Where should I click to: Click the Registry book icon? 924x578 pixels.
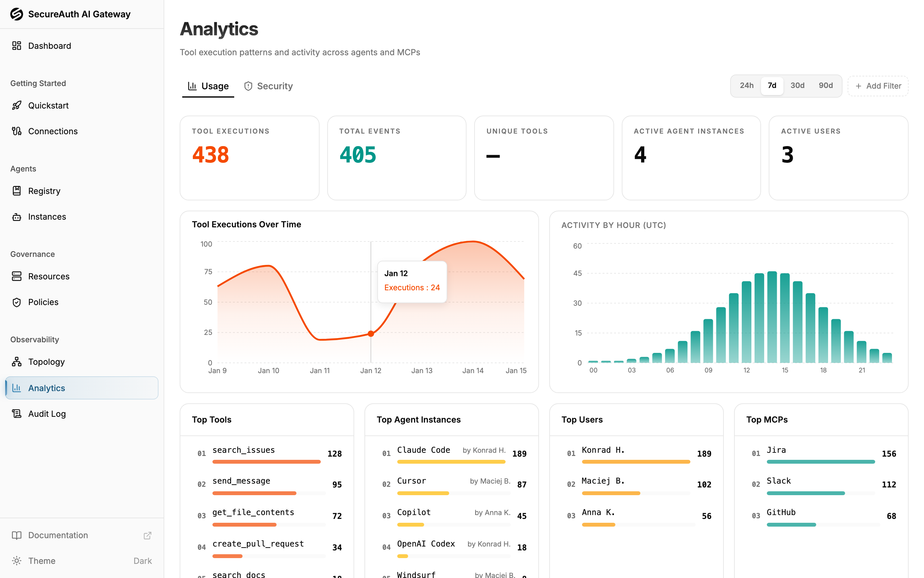[16, 191]
